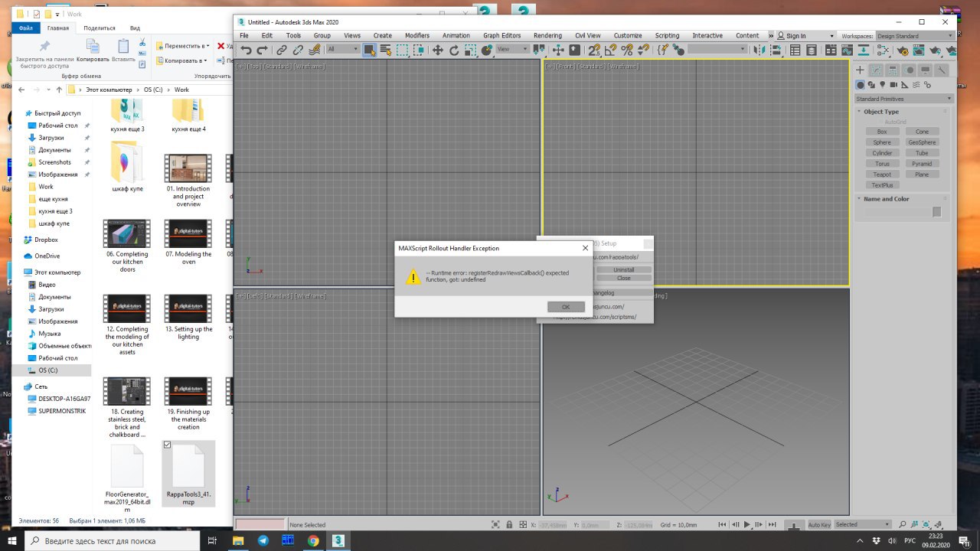Switch to the Motion command panel tab
980x551 pixels.
click(910, 70)
